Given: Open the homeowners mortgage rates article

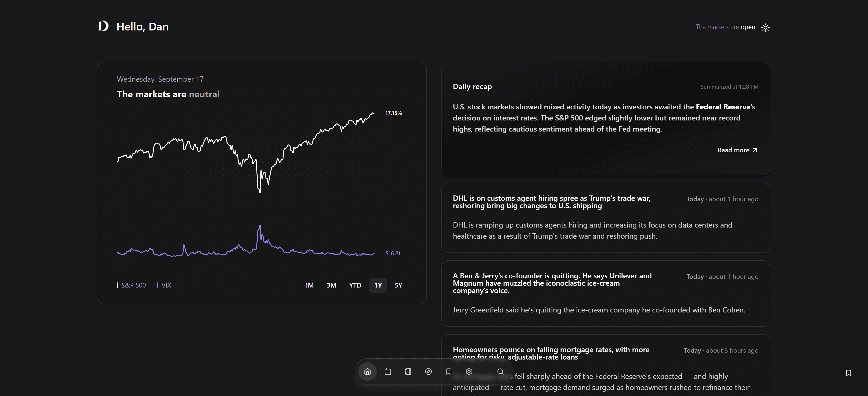Looking at the screenshot, I should pos(551,350).
